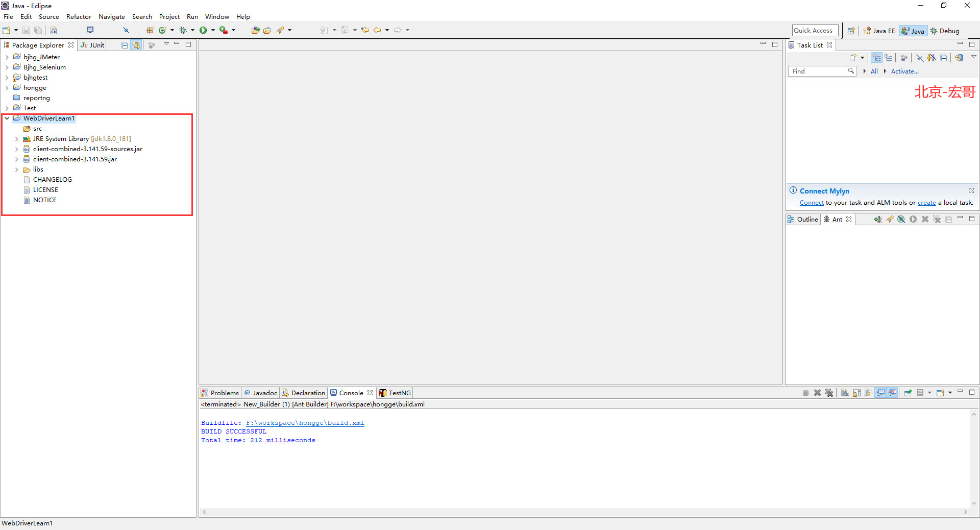The image size is (980, 530).
Task: Expand JRE System Library node
Action: pos(16,139)
